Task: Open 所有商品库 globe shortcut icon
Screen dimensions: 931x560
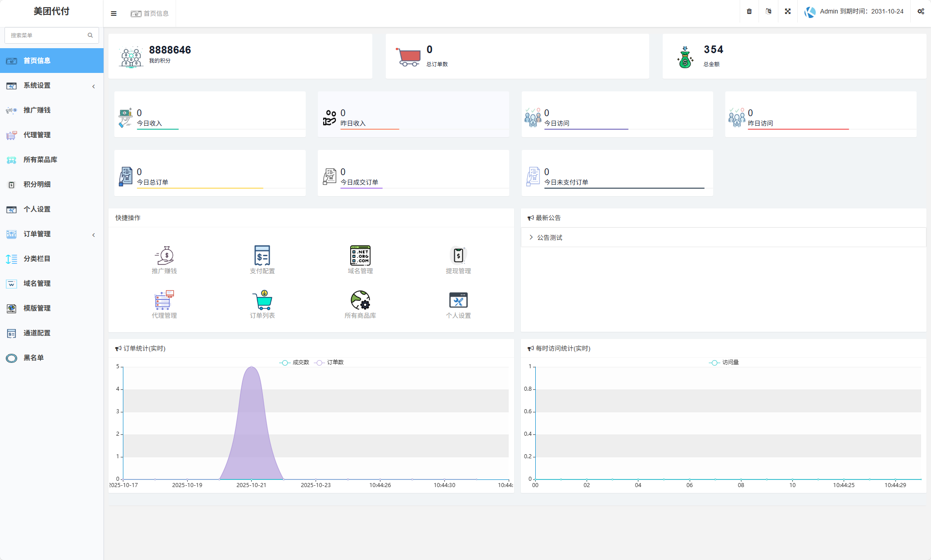Action: coord(360,300)
